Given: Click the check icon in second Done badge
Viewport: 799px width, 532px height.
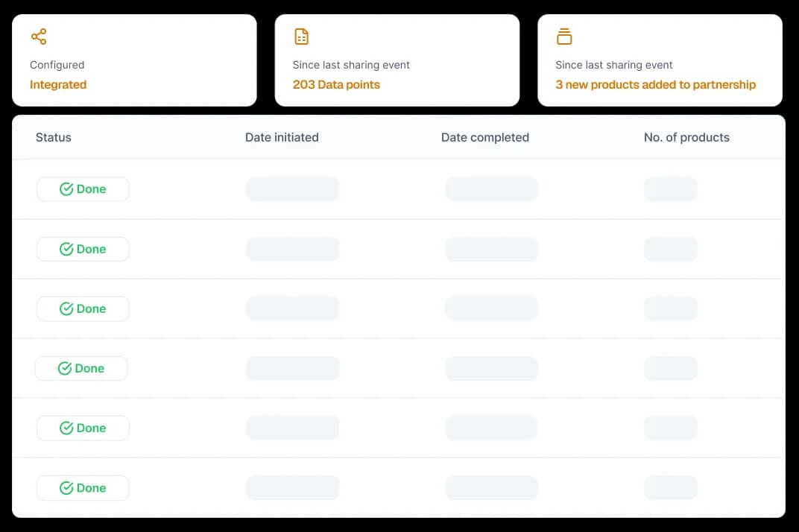Looking at the screenshot, I should (66, 249).
